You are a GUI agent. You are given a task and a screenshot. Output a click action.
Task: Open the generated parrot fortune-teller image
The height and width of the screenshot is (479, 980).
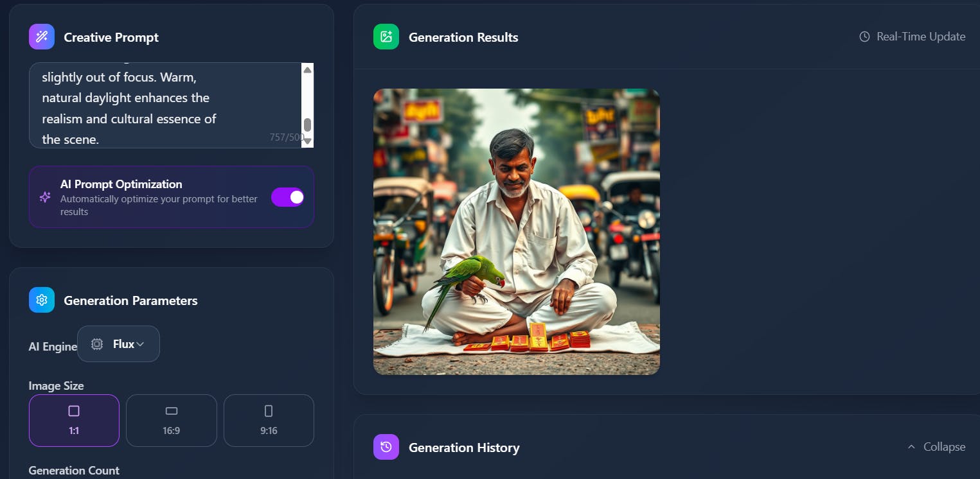[517, 232]
